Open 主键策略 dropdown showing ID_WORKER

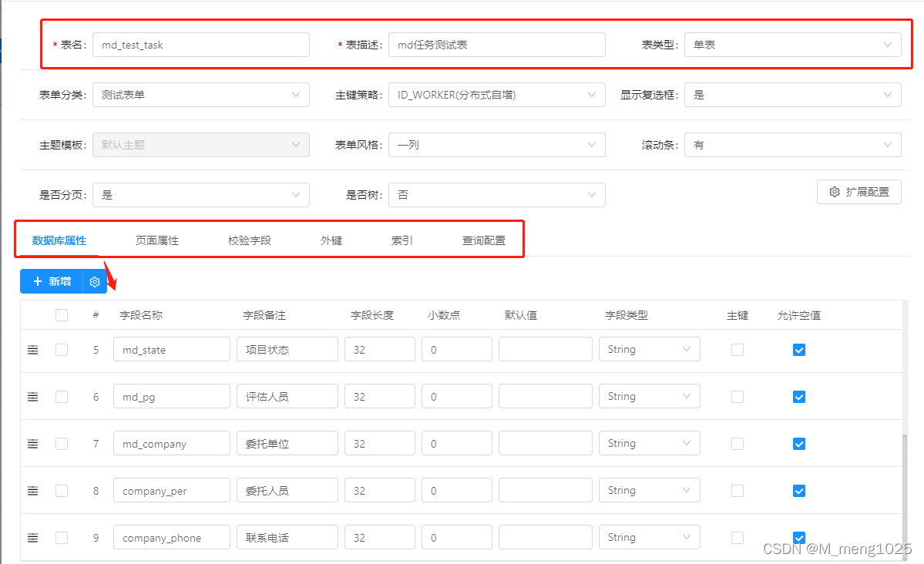pyautogui.click(x=497, y=95)
